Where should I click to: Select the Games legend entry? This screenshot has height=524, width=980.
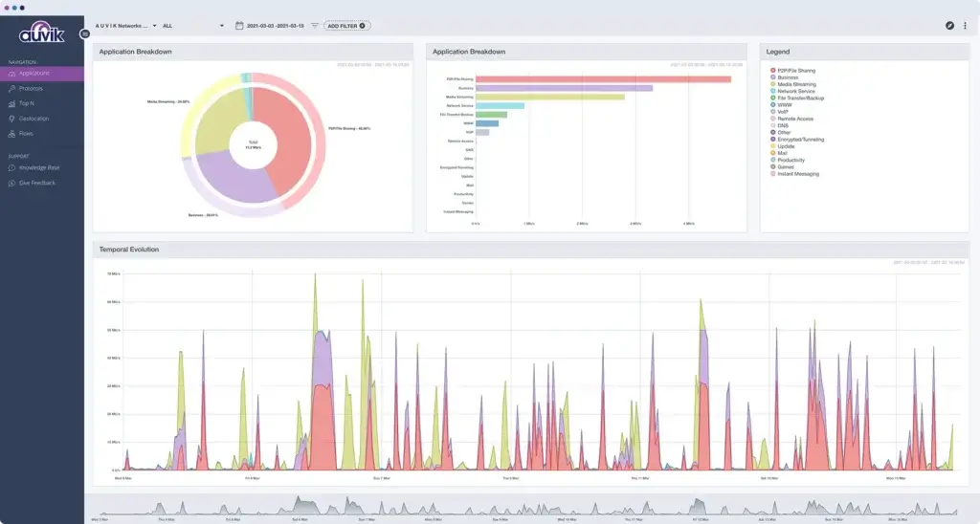(782, 166)
